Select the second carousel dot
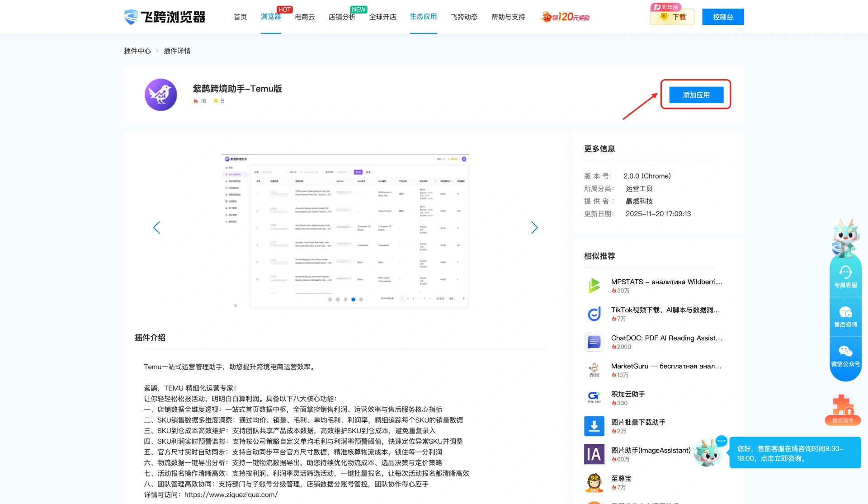This screenshot has height=504, width=868. click(338, 299)
